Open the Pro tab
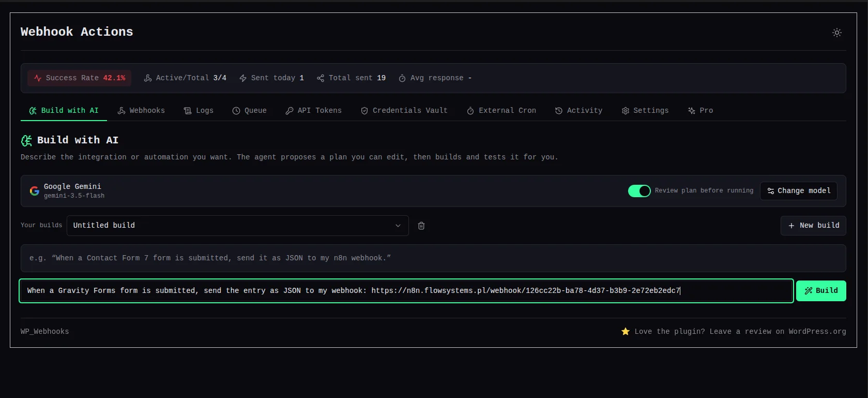Viewport: 868px width, 398px height. 701,111
